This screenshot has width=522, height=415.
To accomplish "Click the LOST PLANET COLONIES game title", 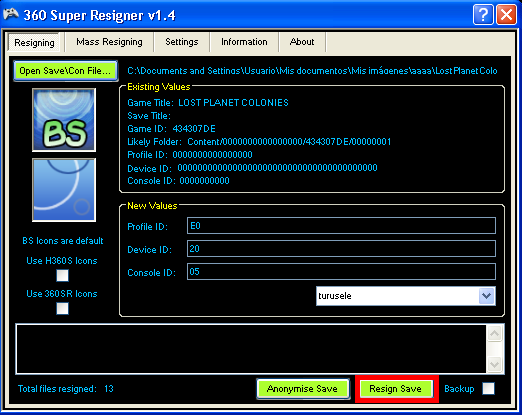I will click(233, 103).
